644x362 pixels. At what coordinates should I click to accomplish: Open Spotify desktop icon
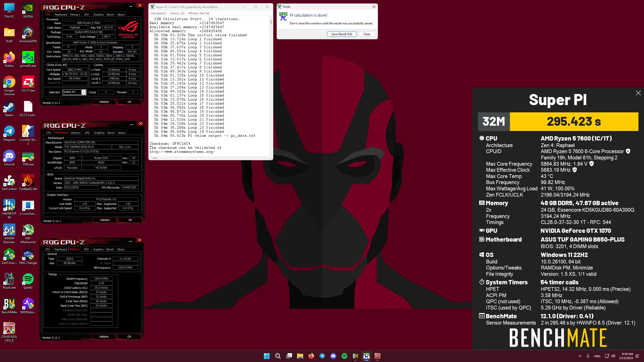28,281
